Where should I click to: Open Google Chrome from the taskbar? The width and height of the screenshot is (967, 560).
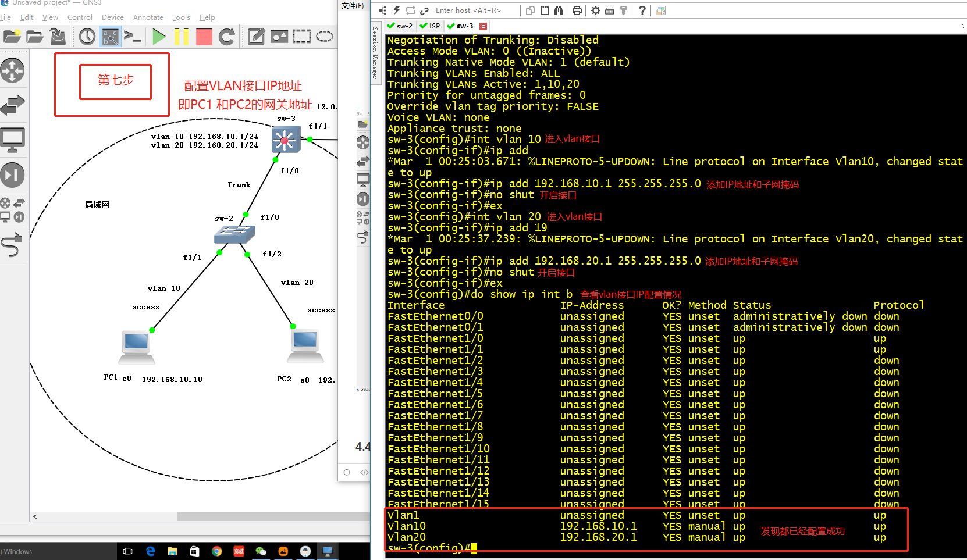(216, 551)
